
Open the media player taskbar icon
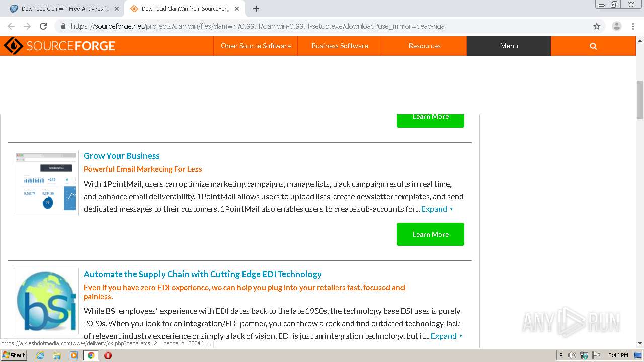pos(74,355)
